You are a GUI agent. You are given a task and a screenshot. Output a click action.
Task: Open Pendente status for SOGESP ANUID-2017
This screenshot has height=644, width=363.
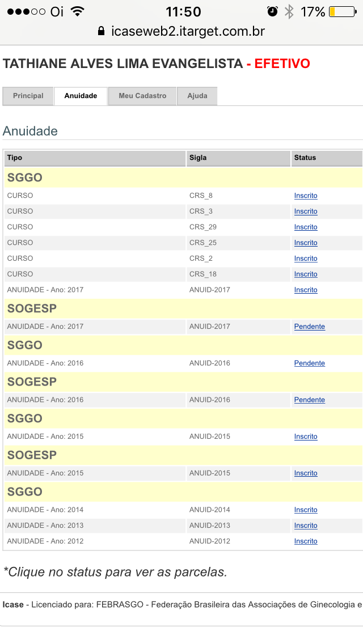310,327
